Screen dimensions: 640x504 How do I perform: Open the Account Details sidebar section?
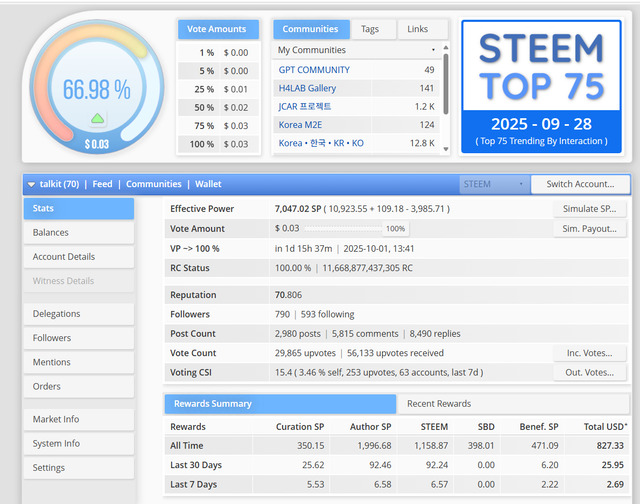[x=79, y=257]
